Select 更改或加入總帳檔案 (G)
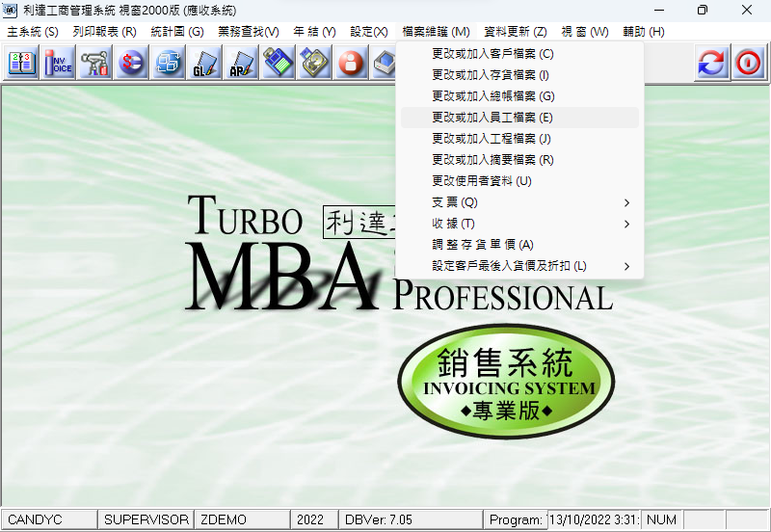This screenshot has height=532, width=771. (x=519, y=95)
